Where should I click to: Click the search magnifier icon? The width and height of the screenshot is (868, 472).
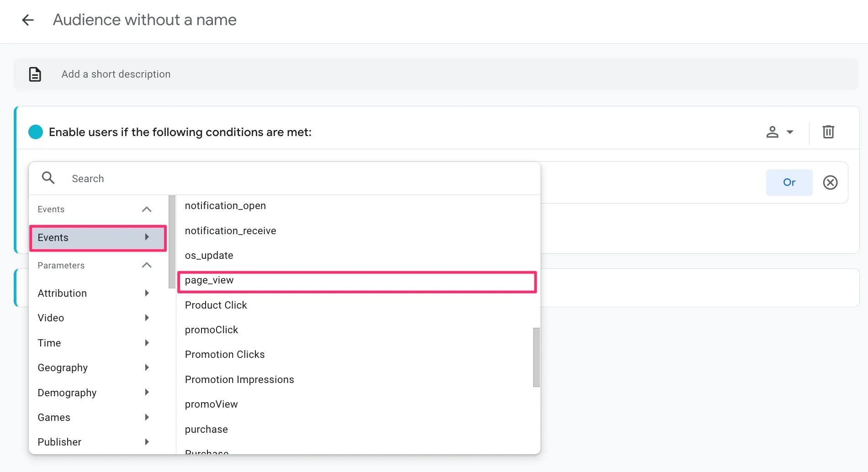(x=48, y=178)
